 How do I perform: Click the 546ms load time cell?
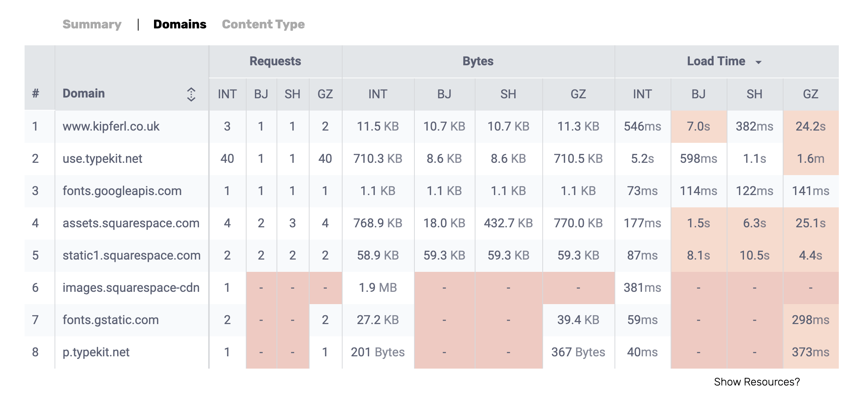click(643, 126)
